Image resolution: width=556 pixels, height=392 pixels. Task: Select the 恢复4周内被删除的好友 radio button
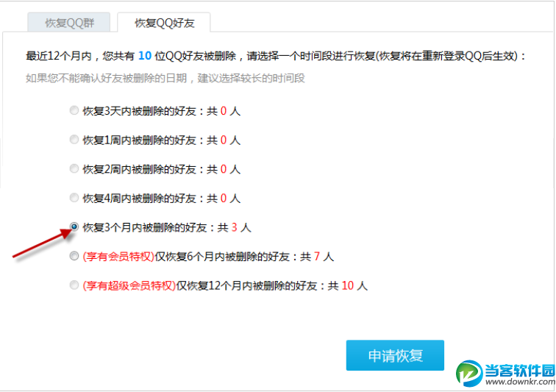coord(74,198)
